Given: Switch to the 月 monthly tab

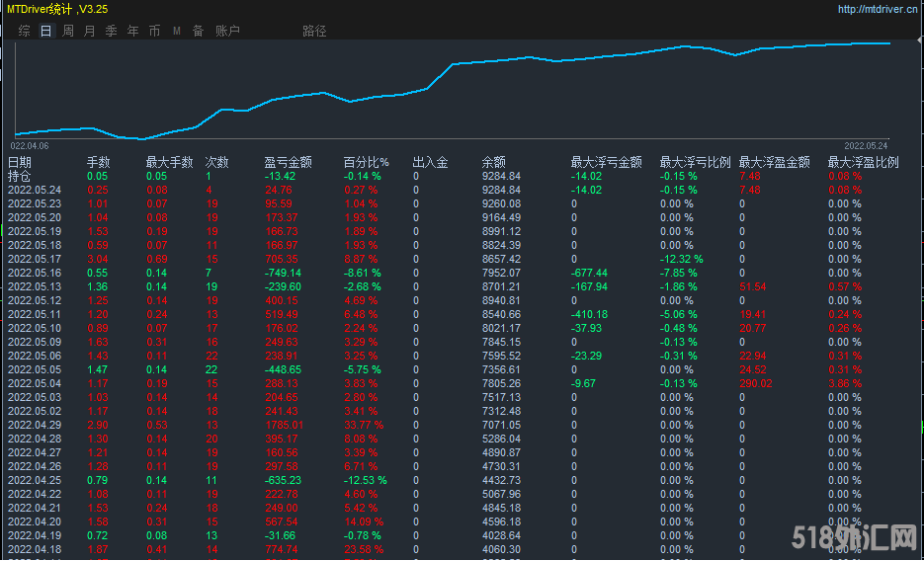Looking at the screenshot, I should click(90, 31).
